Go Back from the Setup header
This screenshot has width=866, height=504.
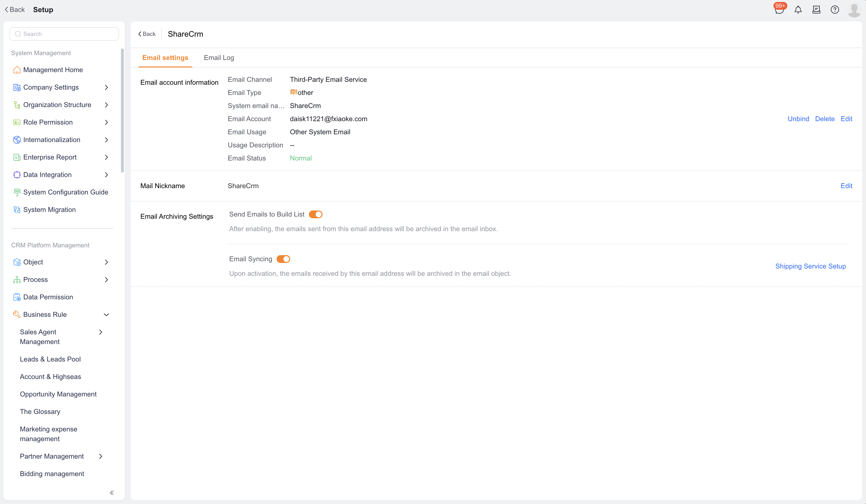pyautogui.click(x=14, y=10)
